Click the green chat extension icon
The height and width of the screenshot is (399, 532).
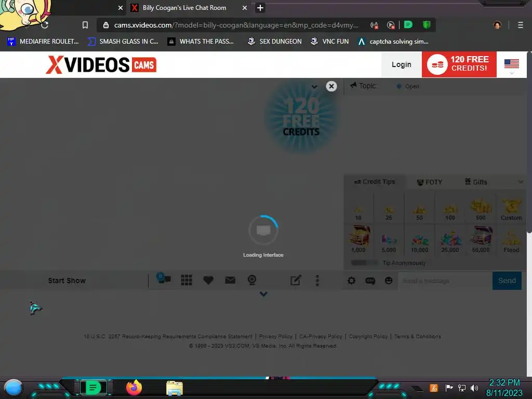pyautogui.click(x=408, y=25)
